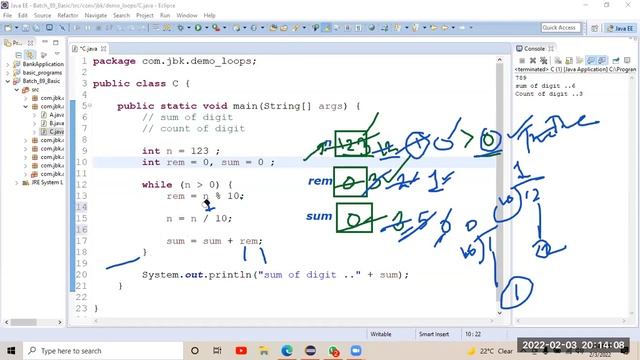640x360 pixels.
Task: Open the Project menu
Action: coord(145,15)
